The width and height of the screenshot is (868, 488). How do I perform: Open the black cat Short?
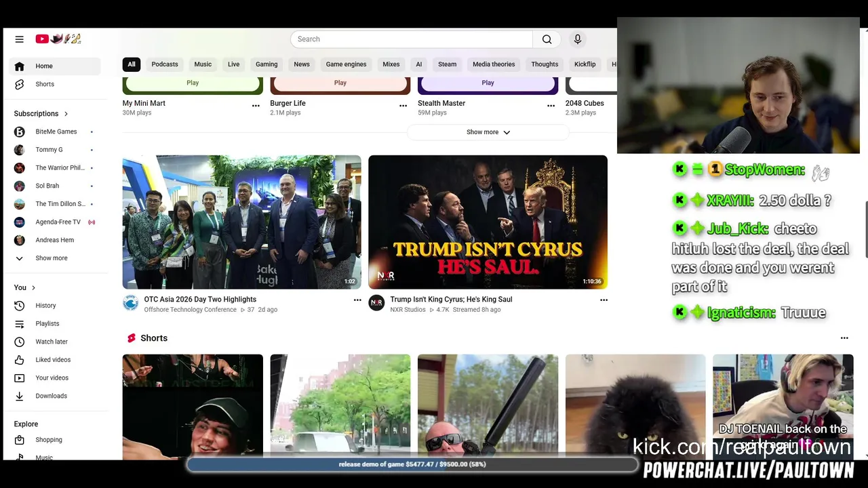[635, 407]
